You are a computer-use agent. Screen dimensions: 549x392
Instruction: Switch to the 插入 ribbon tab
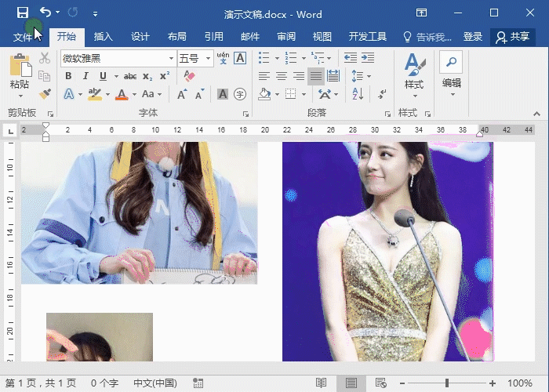pyautogui.click(x=104, y=37)
